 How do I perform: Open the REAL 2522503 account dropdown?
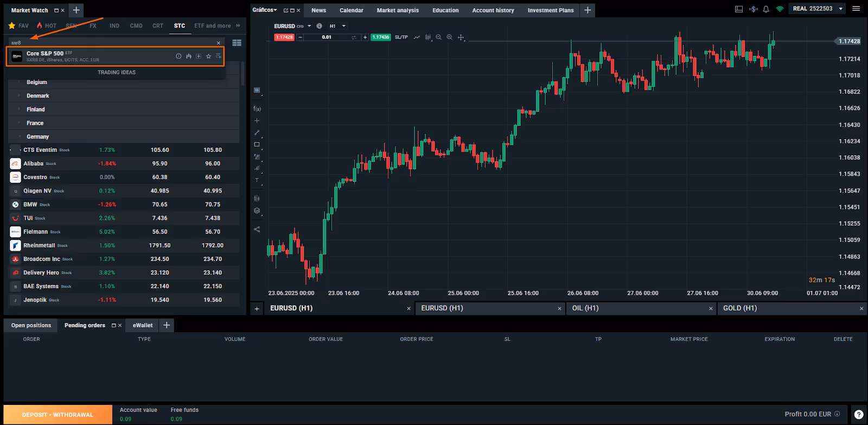[x=818, y=9]
